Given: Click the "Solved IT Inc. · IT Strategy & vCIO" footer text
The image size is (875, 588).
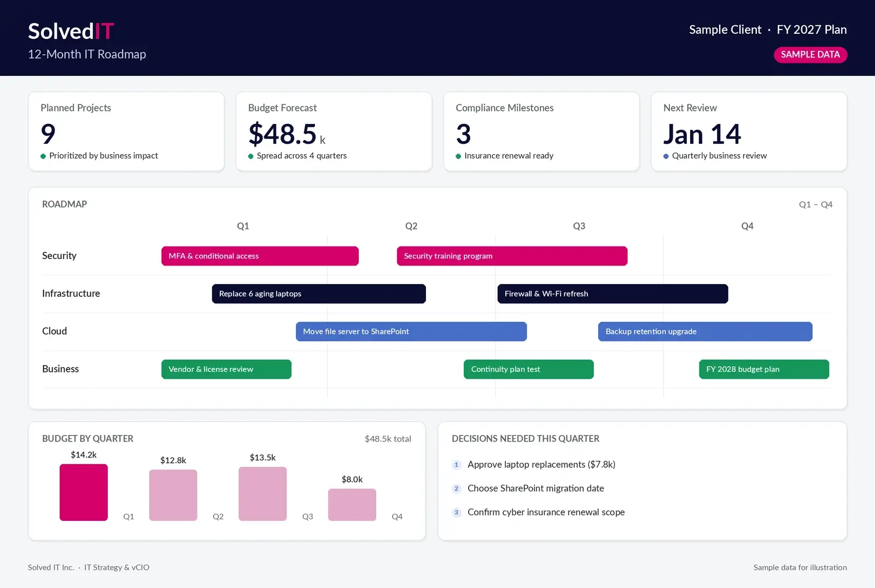Looking at the screenshot, I should pos(89,567).
